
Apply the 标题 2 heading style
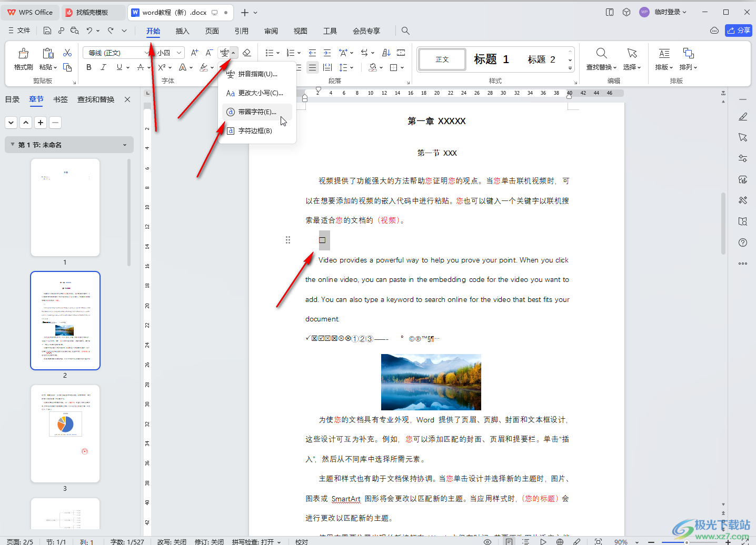tap(541, 59)
